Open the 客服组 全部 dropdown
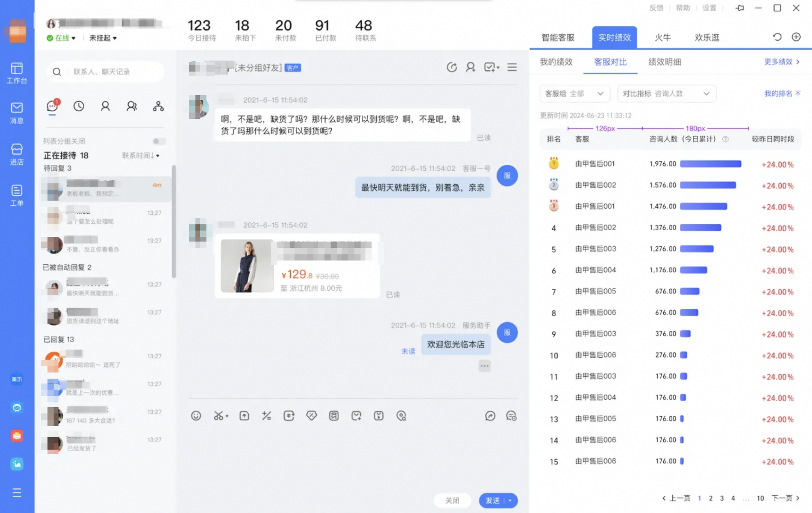The height and width of the screenshot is (513, 812). [x=574, y=94]
